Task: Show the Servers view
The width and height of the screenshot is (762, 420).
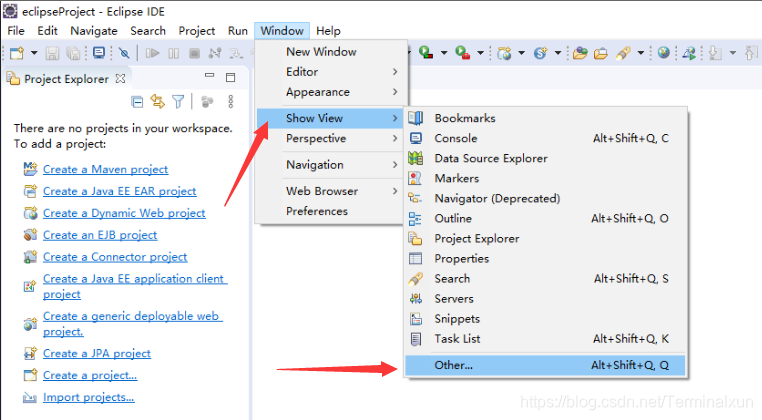Action: point(545,298)
